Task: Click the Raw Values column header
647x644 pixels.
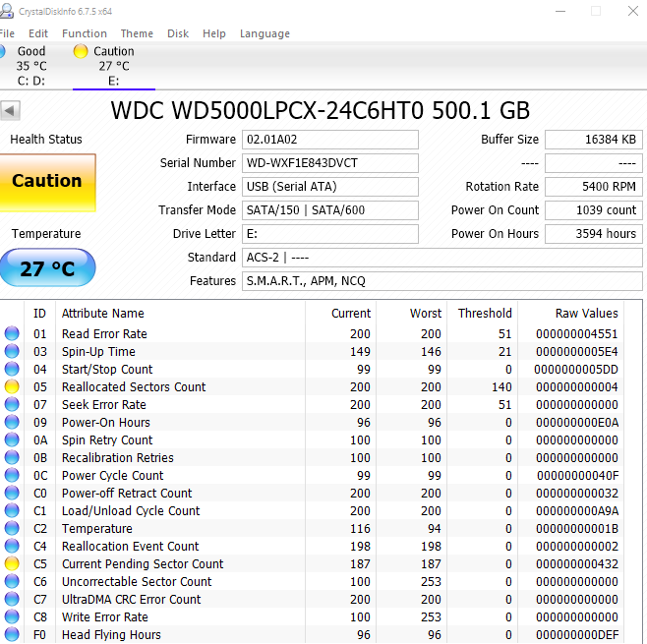Action: 586,313
